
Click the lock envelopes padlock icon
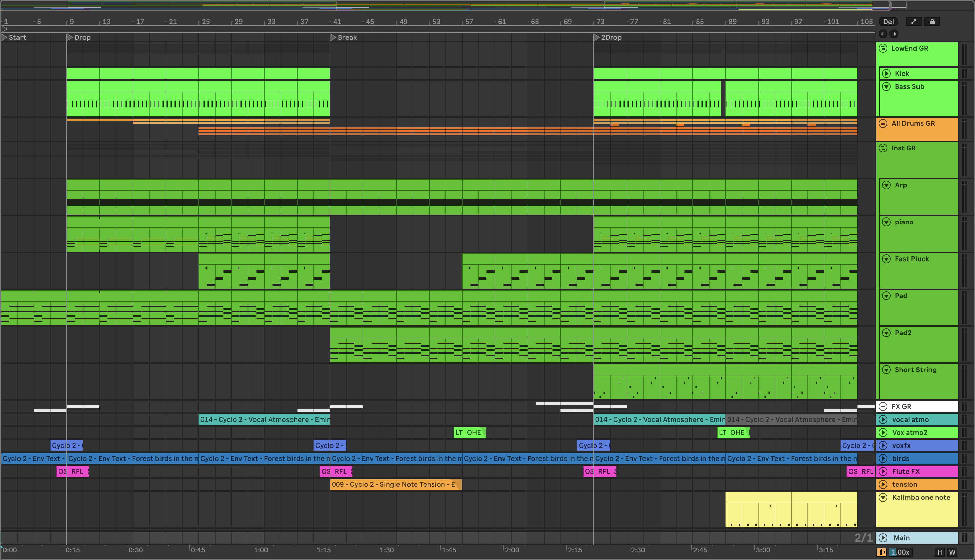pos(932,22)
